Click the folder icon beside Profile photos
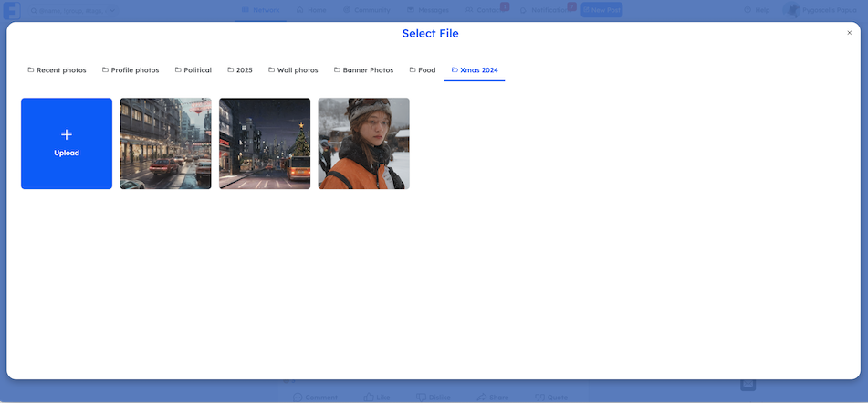Screen dimensions: 868x403 106,70
